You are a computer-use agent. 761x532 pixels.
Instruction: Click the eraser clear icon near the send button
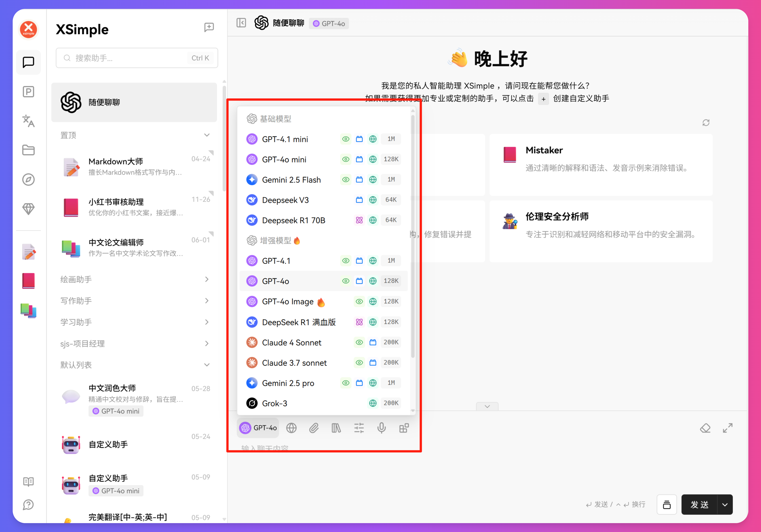pos(705,428)
